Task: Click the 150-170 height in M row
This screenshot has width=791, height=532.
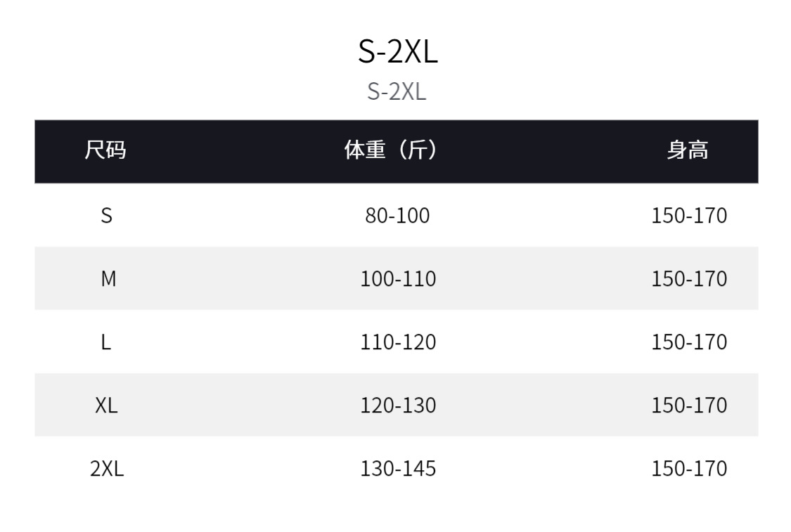Action: pyautogui.click(x=689, y=279)
